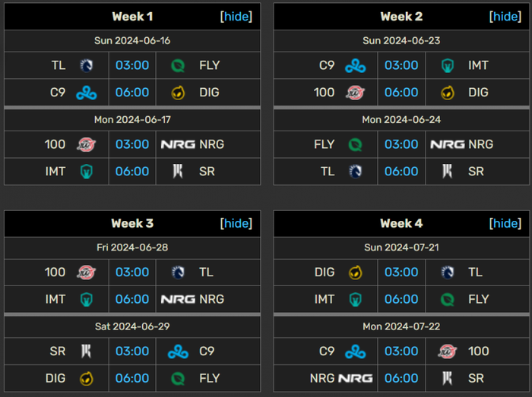Collapse the Week 2 schedule via hide
The image size is (532, 397).
505,16
